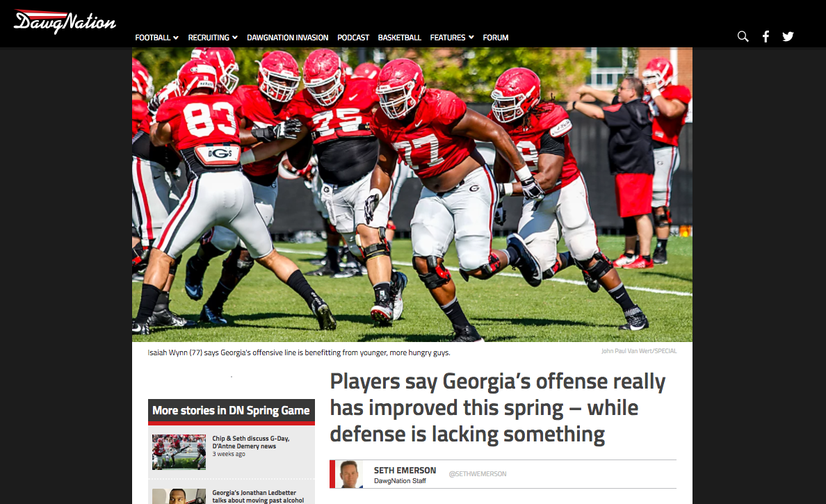Open Chip & Seth story thumbnail

pyautogui.click(x=179, y=452)
